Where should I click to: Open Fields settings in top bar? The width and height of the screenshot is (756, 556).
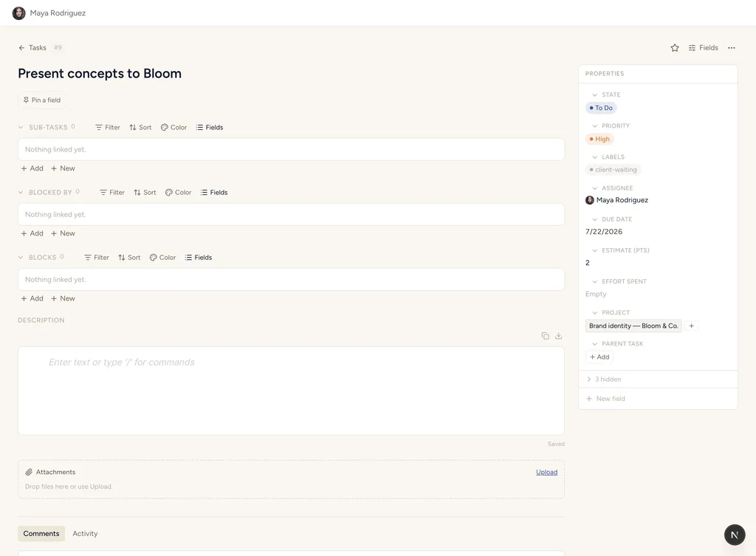[x=703, y=48]
